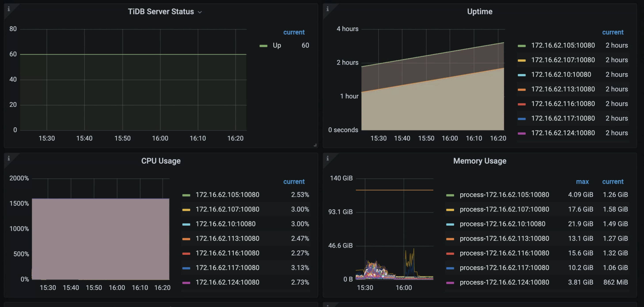Toggle memory series process-172.16.62.117:10080
Screen dimensions: 644x307
[504, 267]
